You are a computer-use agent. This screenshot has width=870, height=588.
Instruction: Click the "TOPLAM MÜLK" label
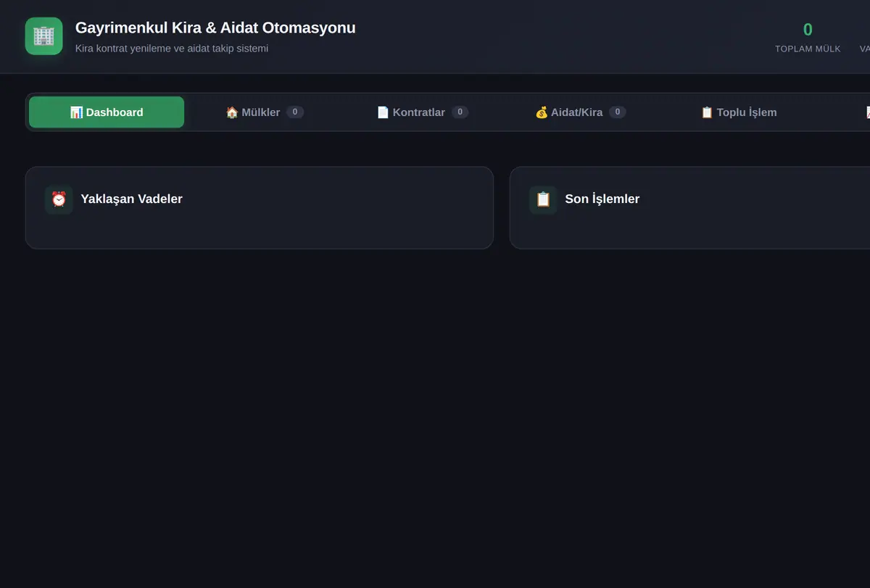(x=808, y=49)
